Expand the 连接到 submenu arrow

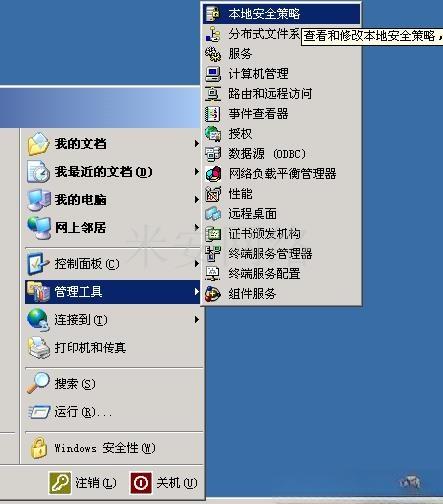tap(197, 320)
